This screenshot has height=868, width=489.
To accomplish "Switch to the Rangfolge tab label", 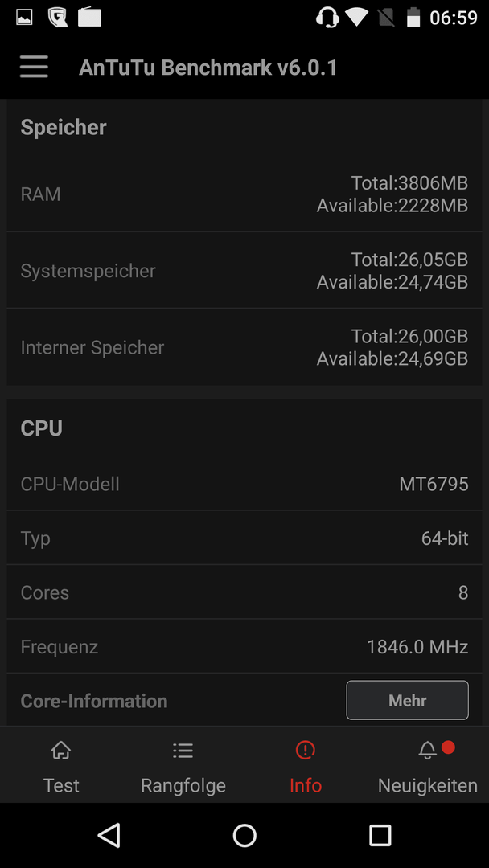I will 183,785.
